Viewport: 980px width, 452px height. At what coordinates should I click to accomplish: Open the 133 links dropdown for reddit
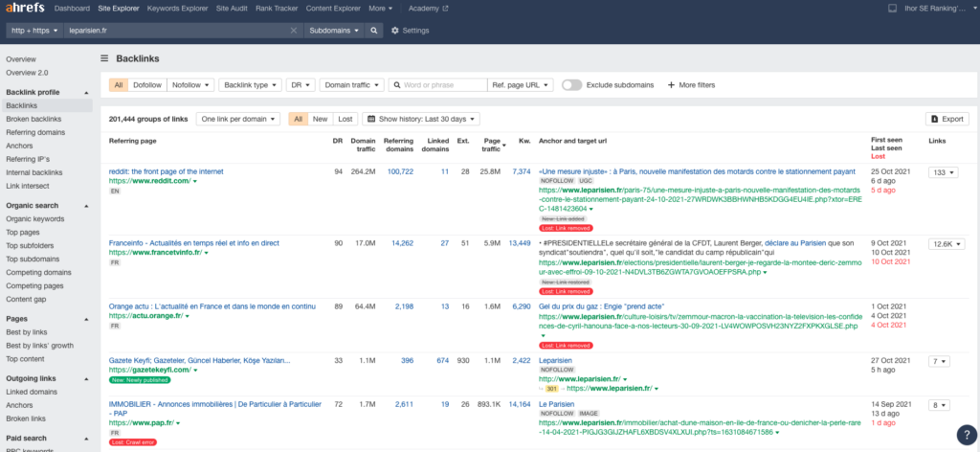pos(943,172)
